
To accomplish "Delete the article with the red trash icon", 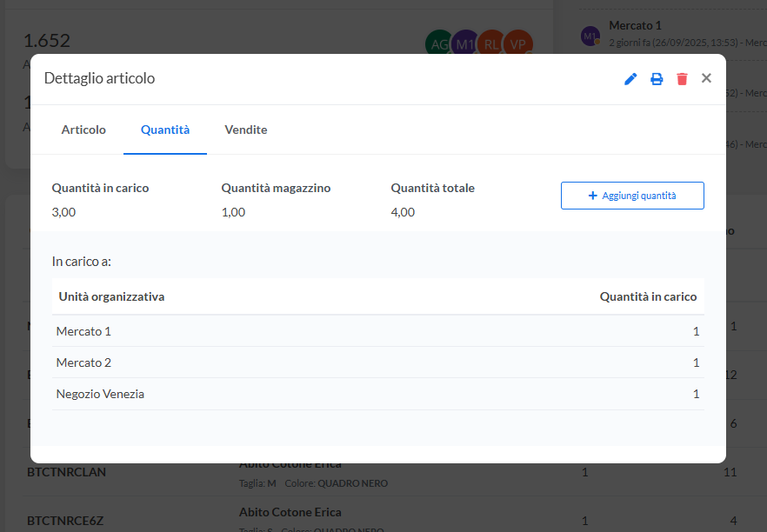I will click(x=682, y=79).
